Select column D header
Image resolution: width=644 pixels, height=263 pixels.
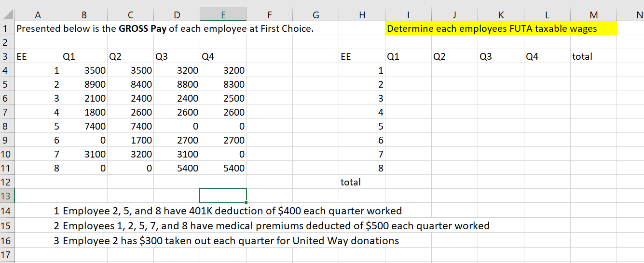[177, 14]
